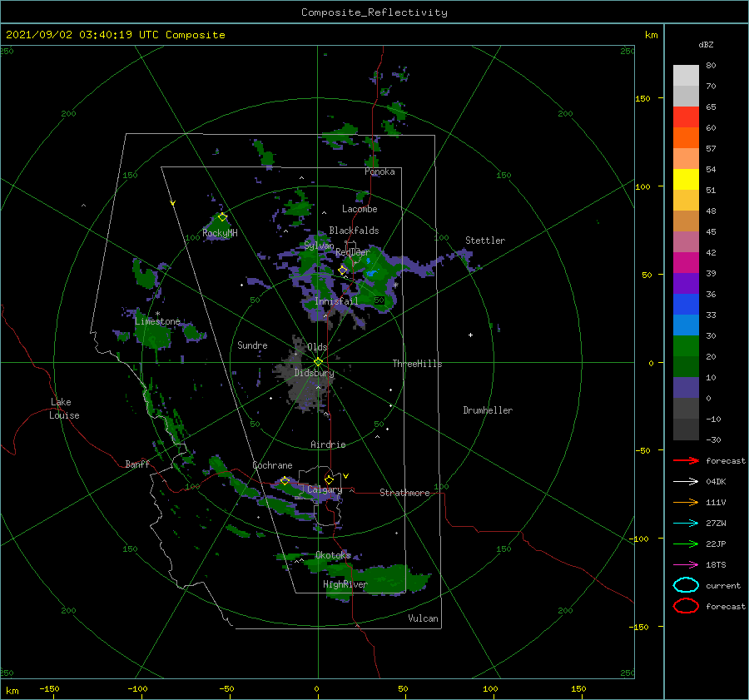Pick the magenta 39-42 dBZ swatch
749x700 pixels.
click(x=686, y=263)
